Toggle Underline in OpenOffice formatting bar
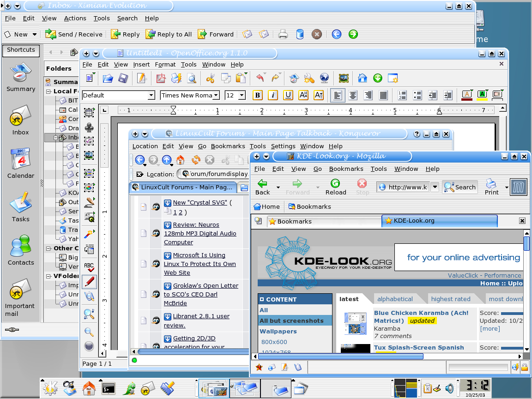The width and height of the screenshot is (532, 399). coord(288,95)
